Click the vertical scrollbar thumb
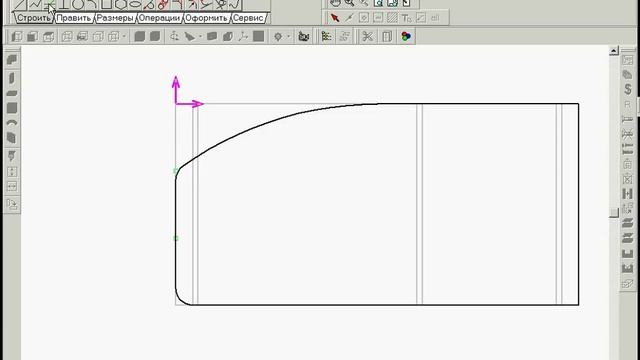Viewport: 640px width, 360px height. (614, 213)
